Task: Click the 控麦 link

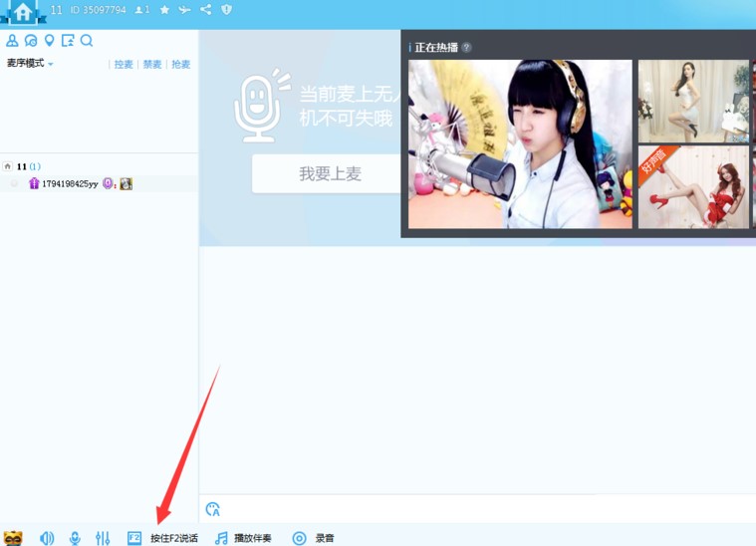Action: pyautogui.click(x=124, y=64)
